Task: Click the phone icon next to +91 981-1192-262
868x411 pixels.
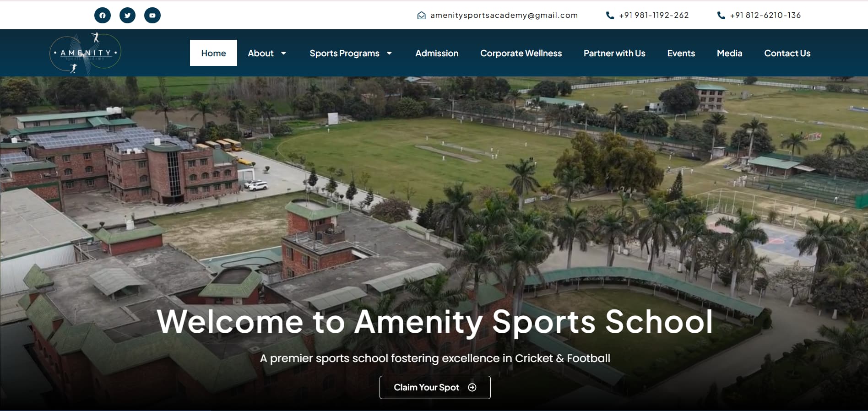Action: pos(610,16)
